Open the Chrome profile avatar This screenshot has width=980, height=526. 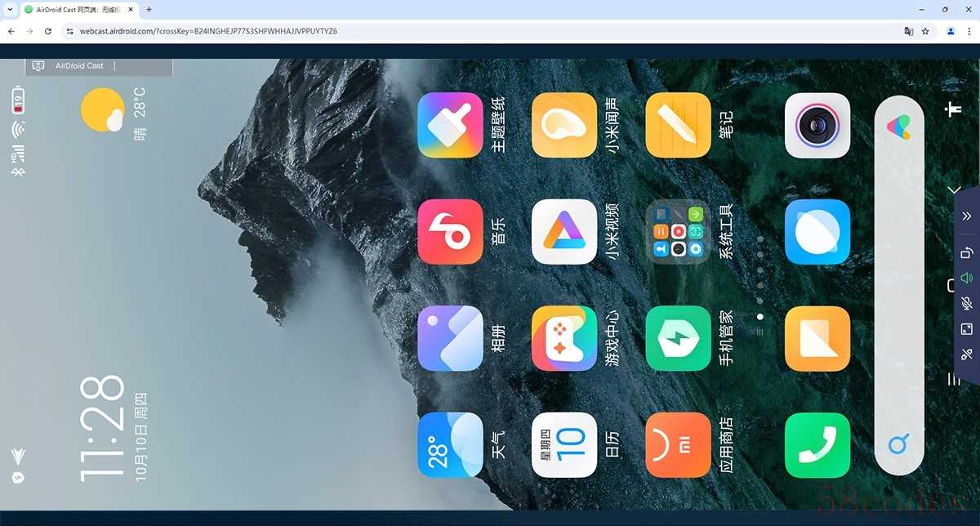[951, 31]
